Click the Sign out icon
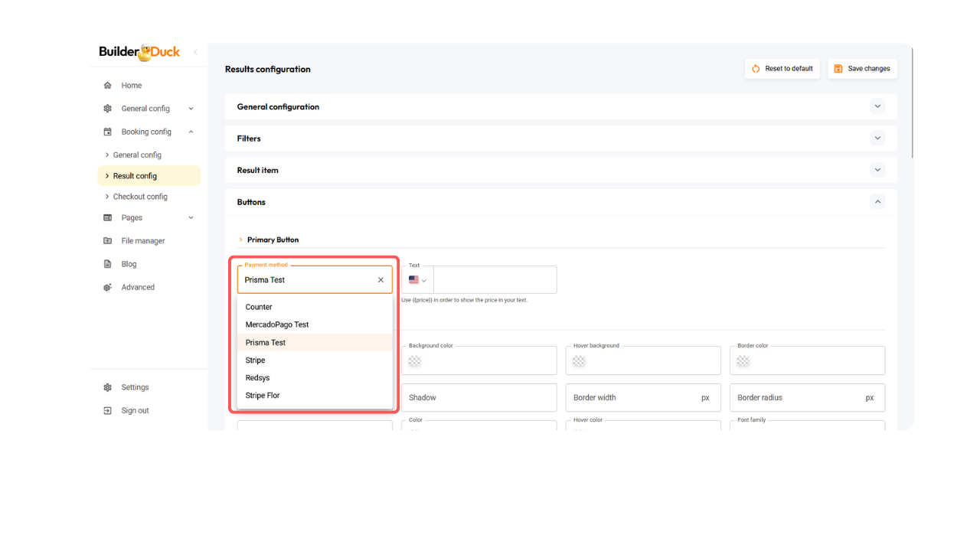 (107, 411)
